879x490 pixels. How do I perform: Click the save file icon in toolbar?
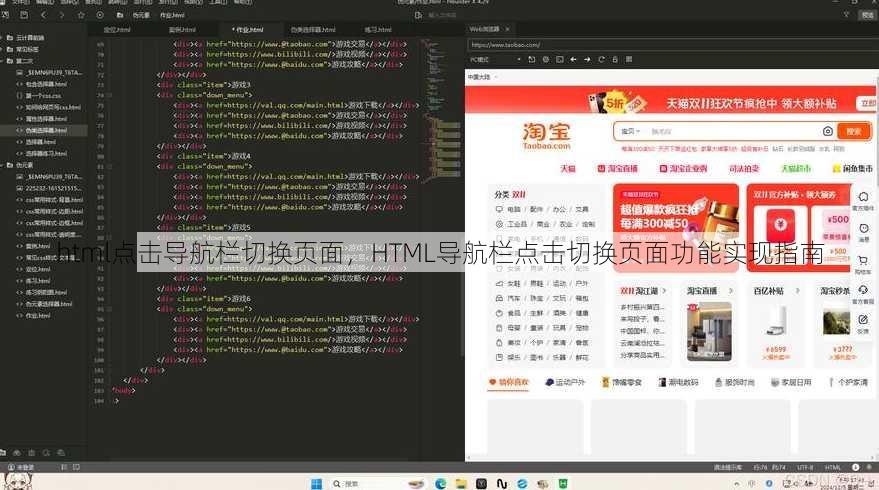point(24,15)
